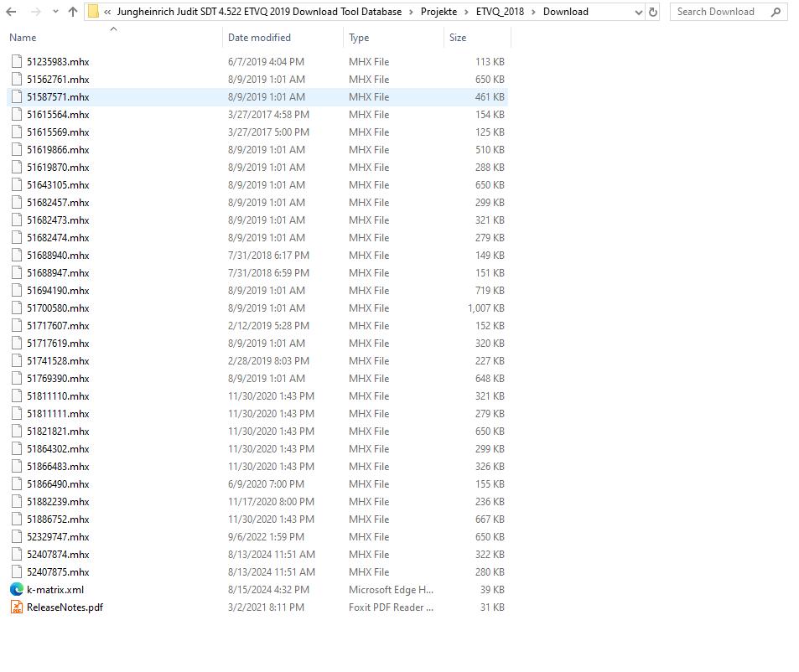This screenshot has width=799, height=672.
Task: Select file icon of 51643105.mhx
Action: (17, 185)
